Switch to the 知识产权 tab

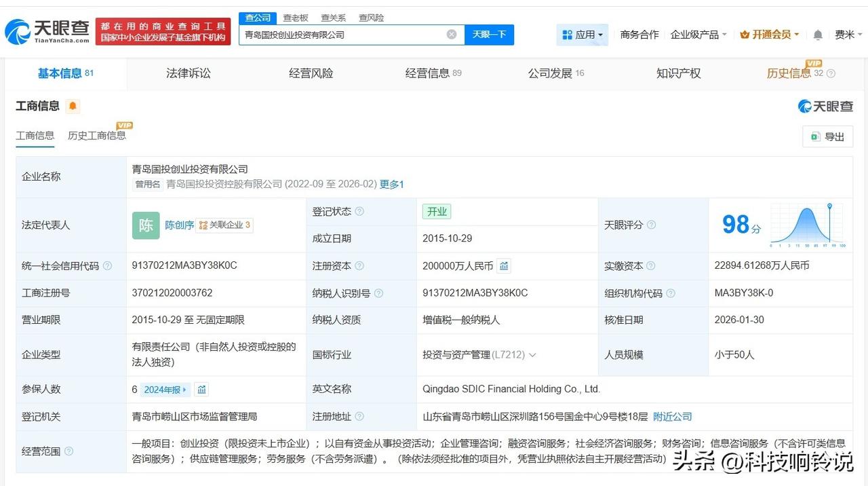679,73
